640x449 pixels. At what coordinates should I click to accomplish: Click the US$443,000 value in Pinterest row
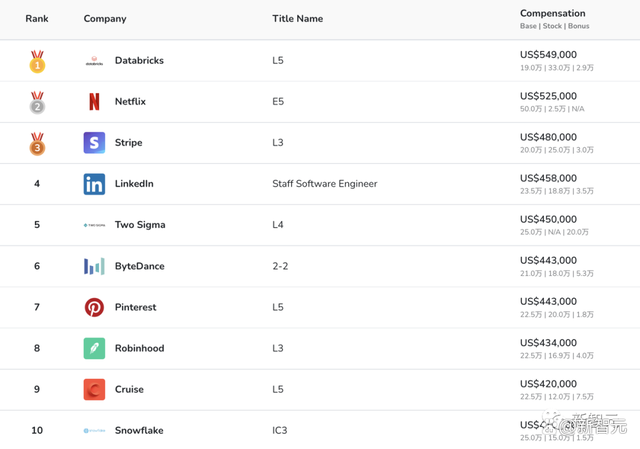(x=548, y=302)
